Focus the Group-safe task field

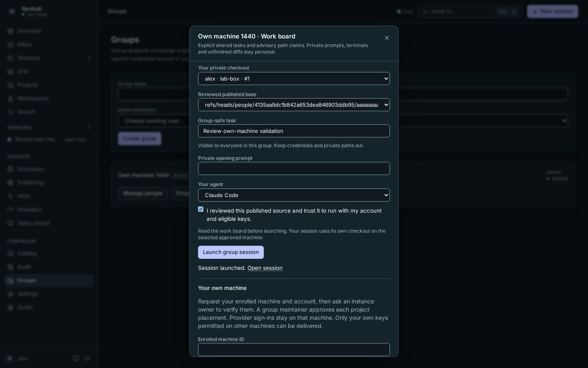coord(294,131)
